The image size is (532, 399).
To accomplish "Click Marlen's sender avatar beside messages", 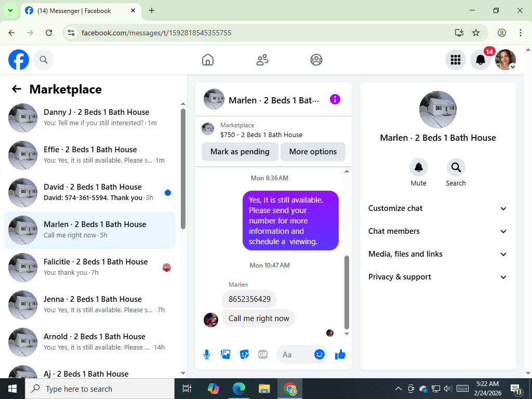I will coord(211,320).
